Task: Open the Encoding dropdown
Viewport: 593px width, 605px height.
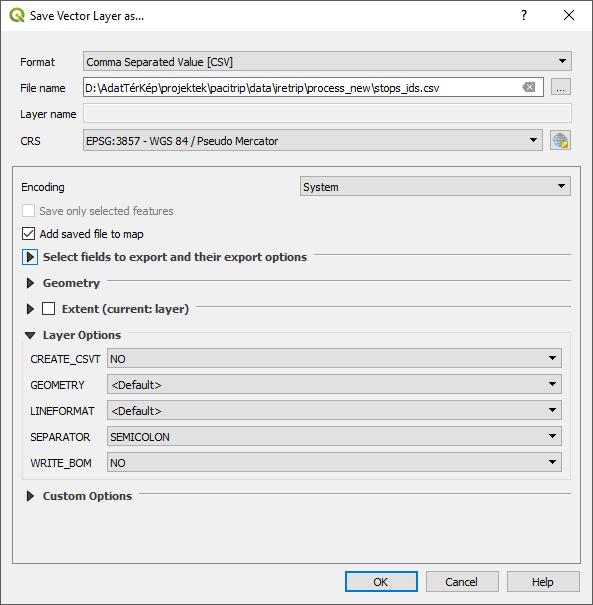Action: click(x=435, y=186)
